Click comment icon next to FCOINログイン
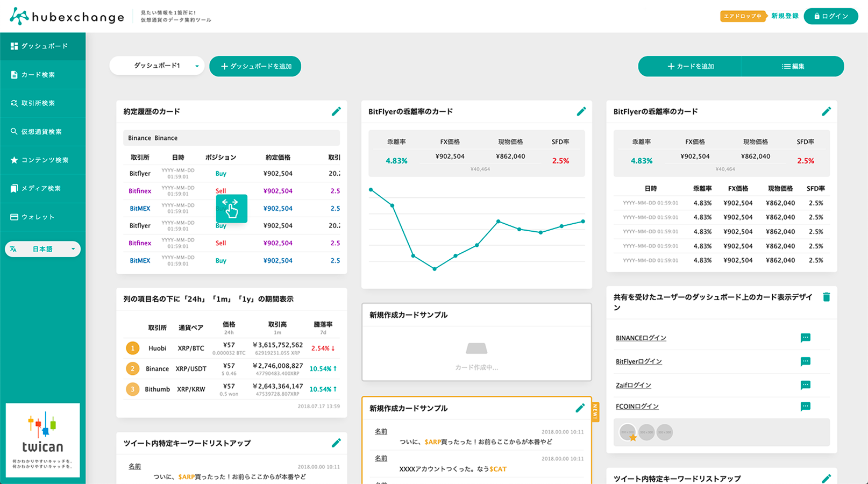The image size is (868, 484). [x=805, y=407]
